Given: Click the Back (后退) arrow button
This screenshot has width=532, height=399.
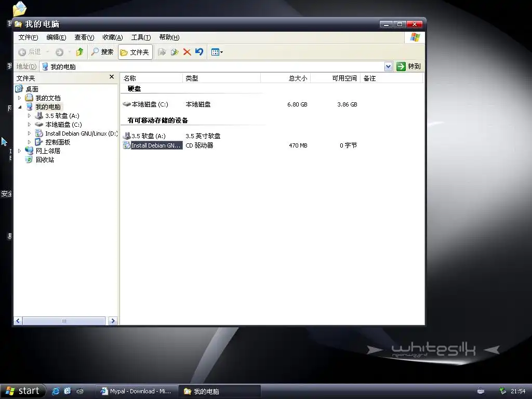Looking at the screenshot, I should coord(29,52).
